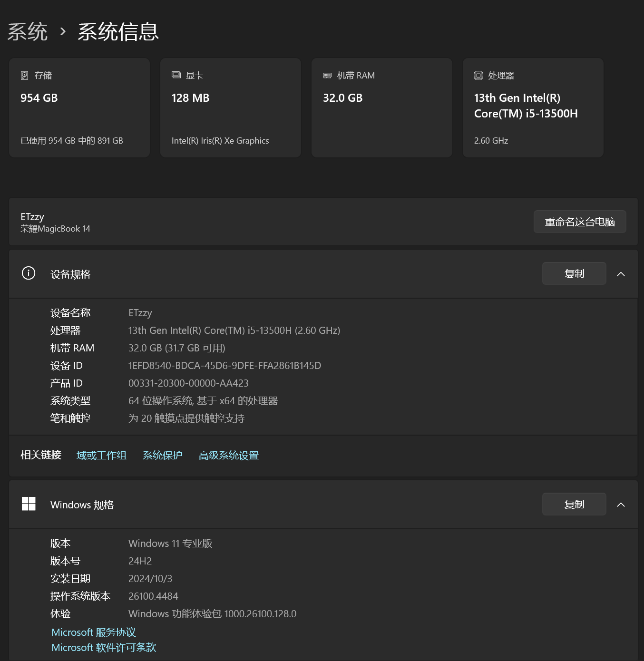Screen dimensions: 644x661
Task: Click the 系统信息 page title
Action: (x=118, y=32)
